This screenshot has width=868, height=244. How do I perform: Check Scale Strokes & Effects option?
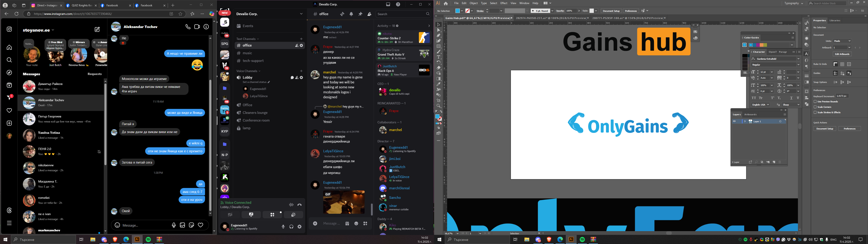tap(815, 112)
